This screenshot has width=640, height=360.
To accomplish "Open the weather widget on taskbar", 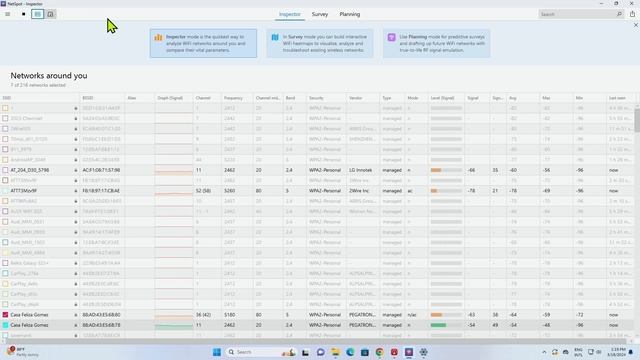I will pyautogui.click(x=22, y=352).
